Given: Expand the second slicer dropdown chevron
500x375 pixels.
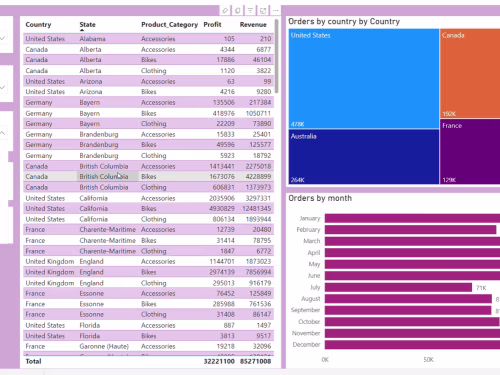Looking at the screenshot, I should [x=3, y=87].
